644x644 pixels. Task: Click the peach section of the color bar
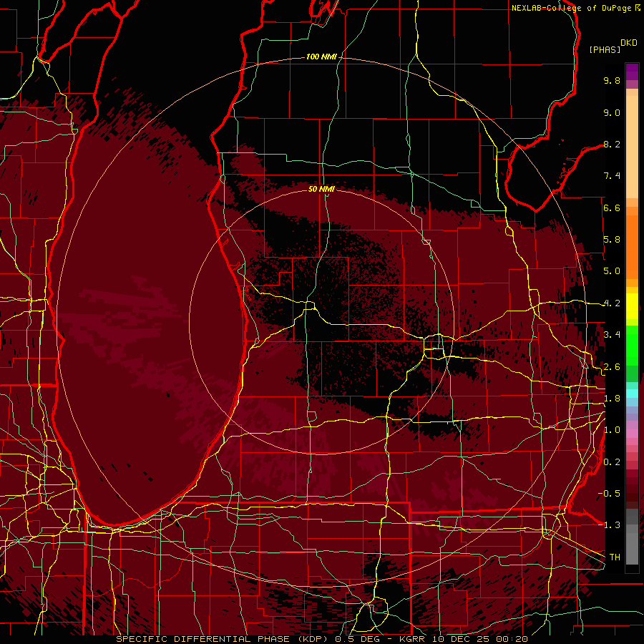pos(632,144)
